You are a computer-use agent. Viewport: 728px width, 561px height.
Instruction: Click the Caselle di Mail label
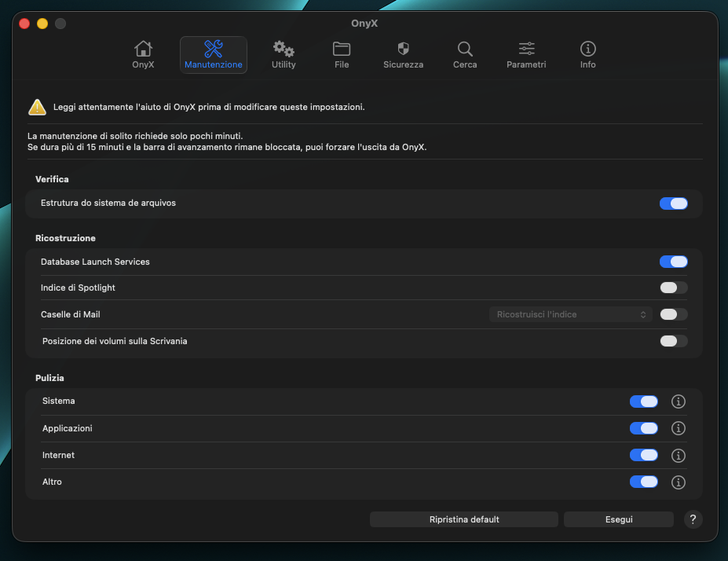click(x=71, y=314)
